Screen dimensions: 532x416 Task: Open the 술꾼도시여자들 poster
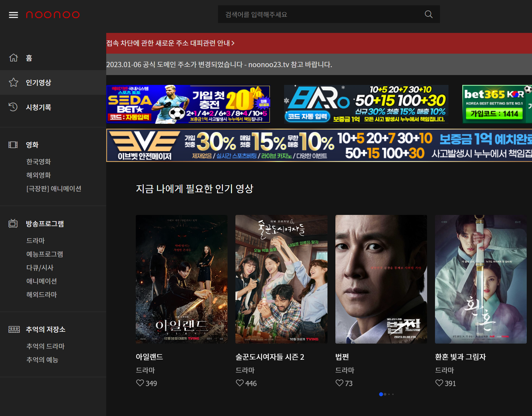point(281,279)
